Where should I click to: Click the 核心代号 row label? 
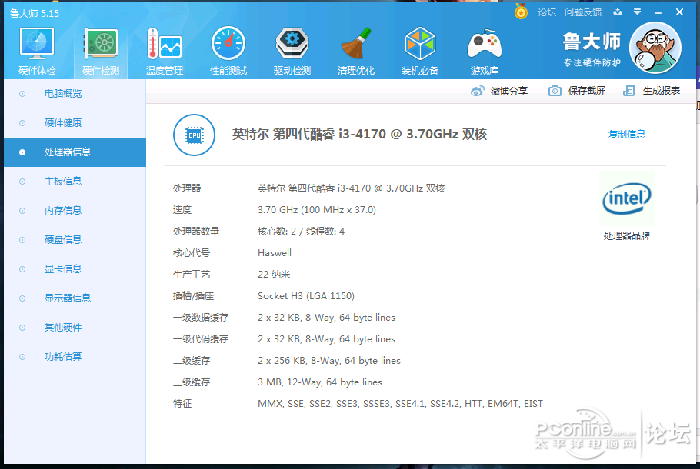pos(192,253)
